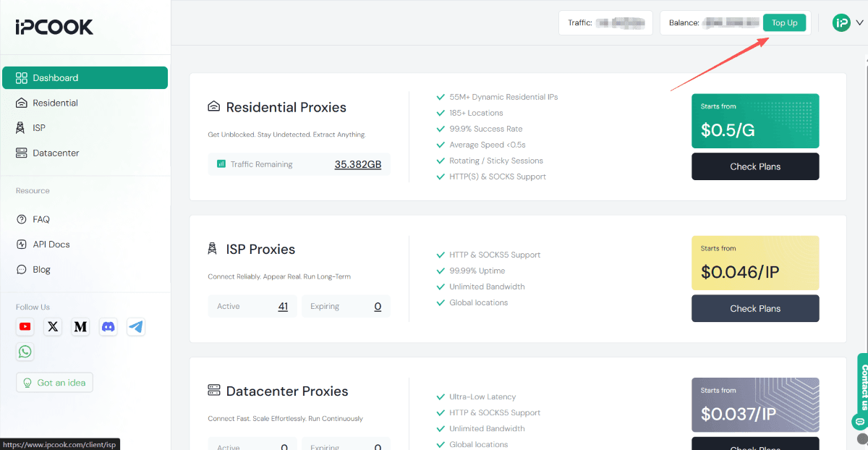Open the Discord social icon
This screenshot has width=868, height=450.
[x=109, y=327]
